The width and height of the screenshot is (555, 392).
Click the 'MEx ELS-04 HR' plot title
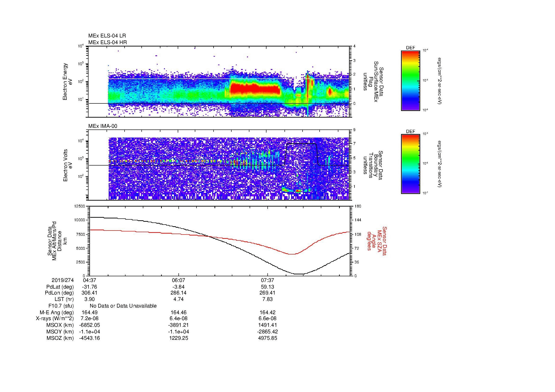pos(107,42)
